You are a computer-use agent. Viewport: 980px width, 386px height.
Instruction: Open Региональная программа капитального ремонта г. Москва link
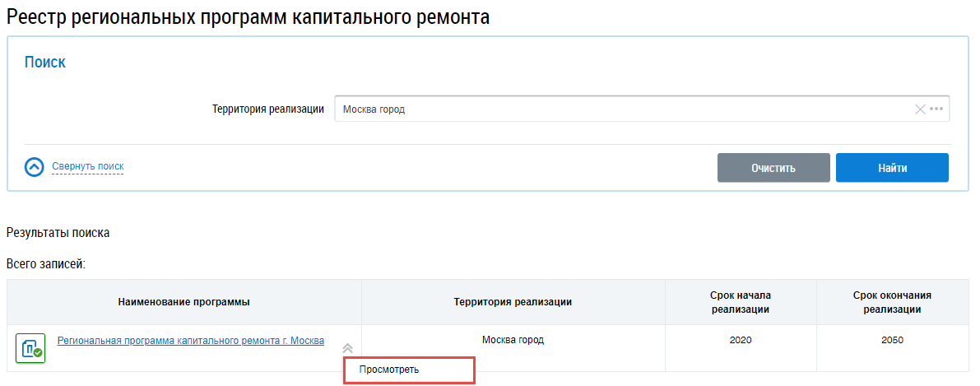[190, 341]
